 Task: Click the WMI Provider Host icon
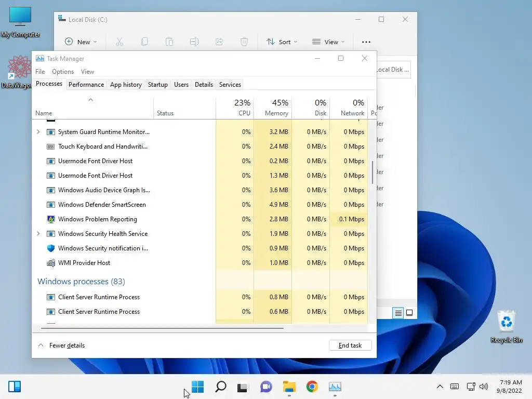(50, 263)
